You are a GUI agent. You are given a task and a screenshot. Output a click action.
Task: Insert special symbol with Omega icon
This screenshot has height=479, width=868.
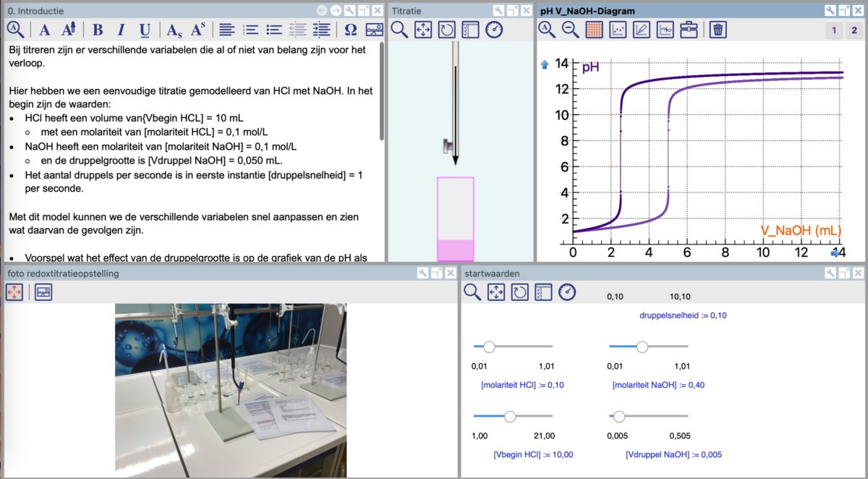point(351,30)
